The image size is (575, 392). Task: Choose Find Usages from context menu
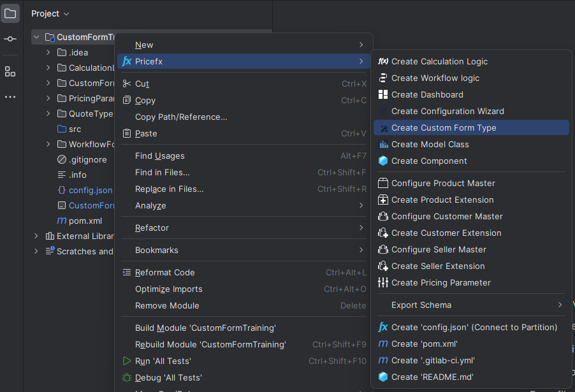click(x=244, y=156)
